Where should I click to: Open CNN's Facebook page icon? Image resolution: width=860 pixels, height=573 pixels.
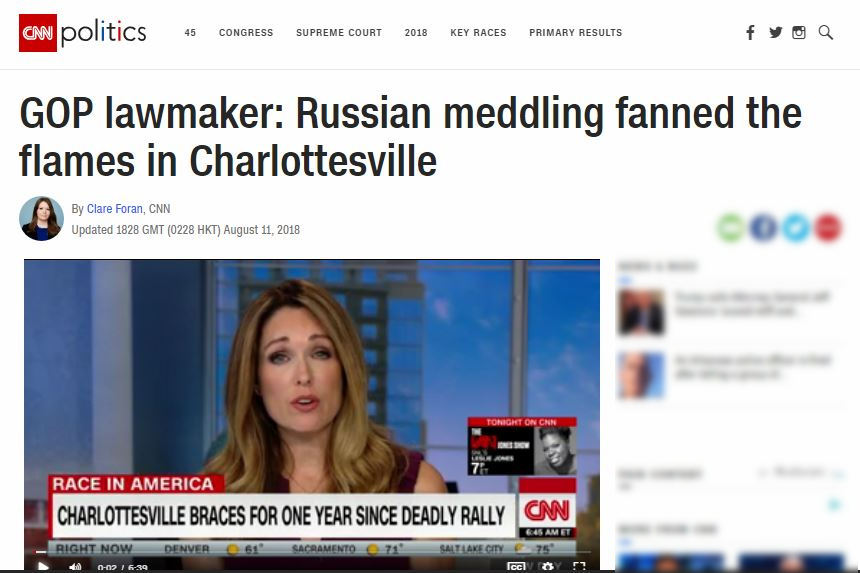[750, 32]
